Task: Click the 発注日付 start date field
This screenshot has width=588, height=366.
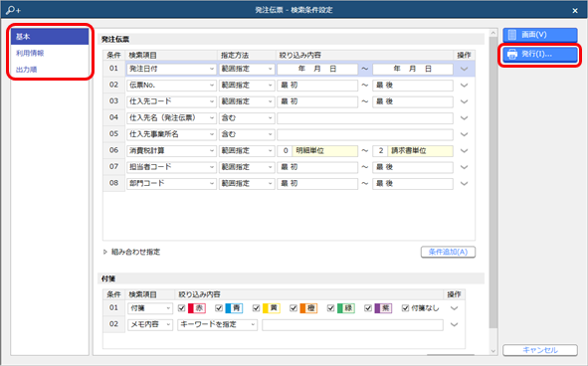Action: point(317,69)
